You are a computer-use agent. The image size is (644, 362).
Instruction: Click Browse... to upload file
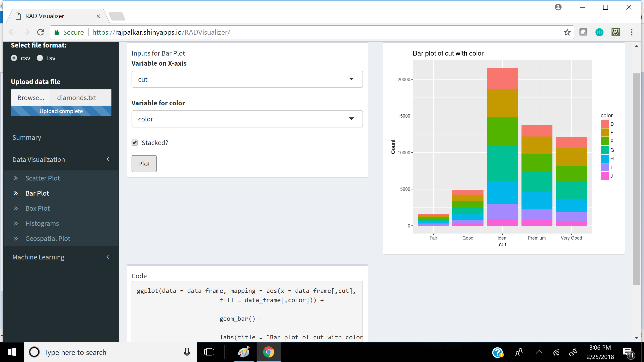pos(31,98)
